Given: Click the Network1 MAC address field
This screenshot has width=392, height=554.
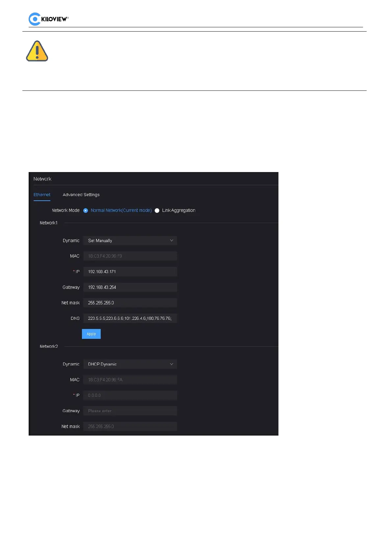Looking at the screenshot, I should click(x=130, y=256).
